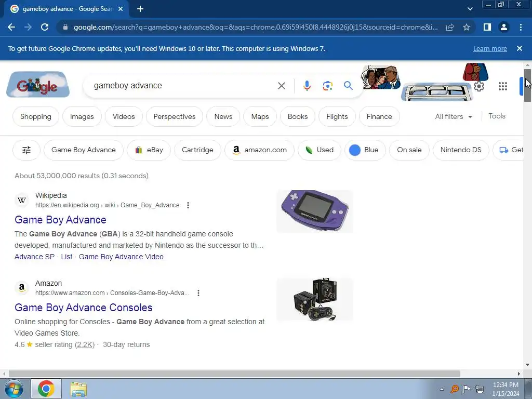This screenshot has height=399, width=532.
Task: Reload the current page
Action: pos(45,27)
